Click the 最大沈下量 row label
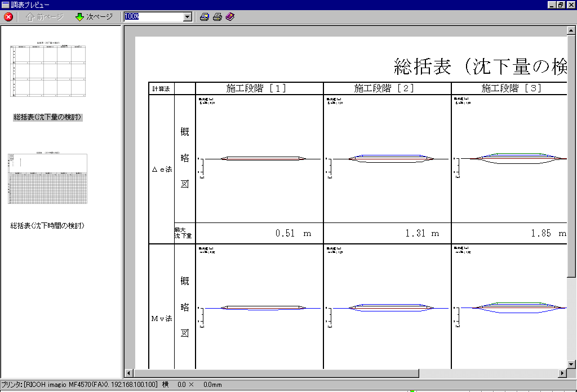 pos(183,233)
